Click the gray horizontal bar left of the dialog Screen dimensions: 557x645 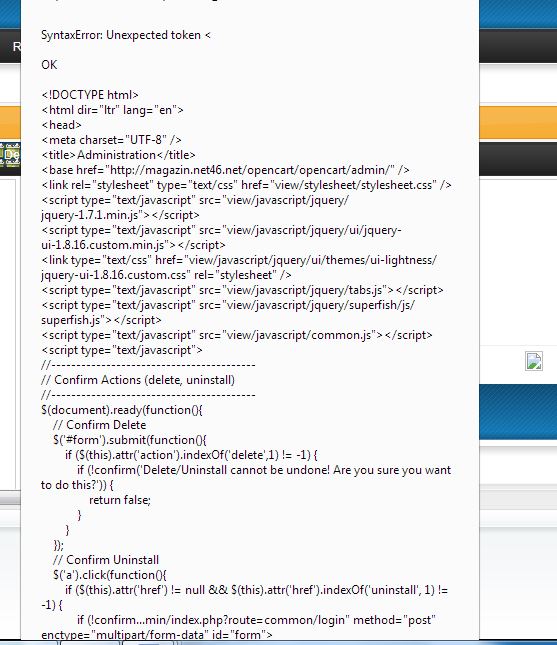(x=10, y=500)
